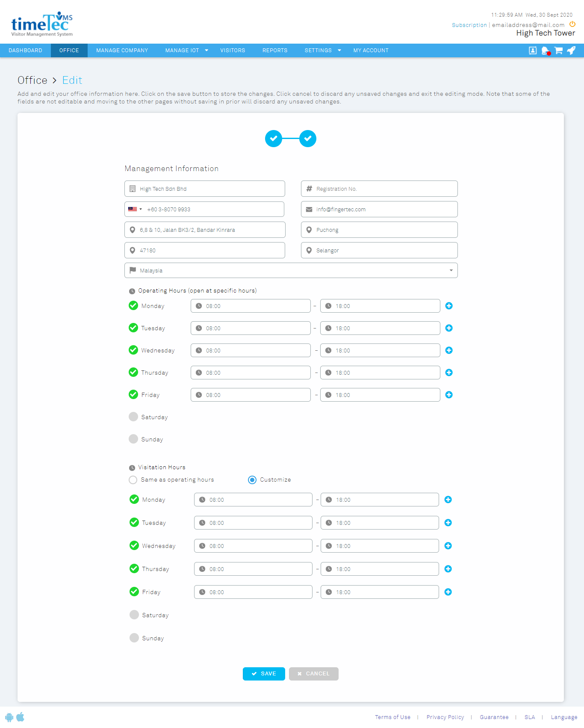The width and height of the screenshot is (584, 728).
Task: Toggle Monday in Operating Hours
Action: pos(133,305)
